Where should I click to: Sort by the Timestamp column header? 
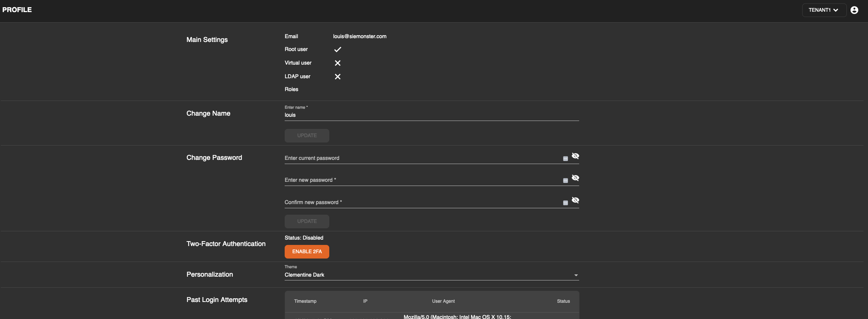coord(305,301)
